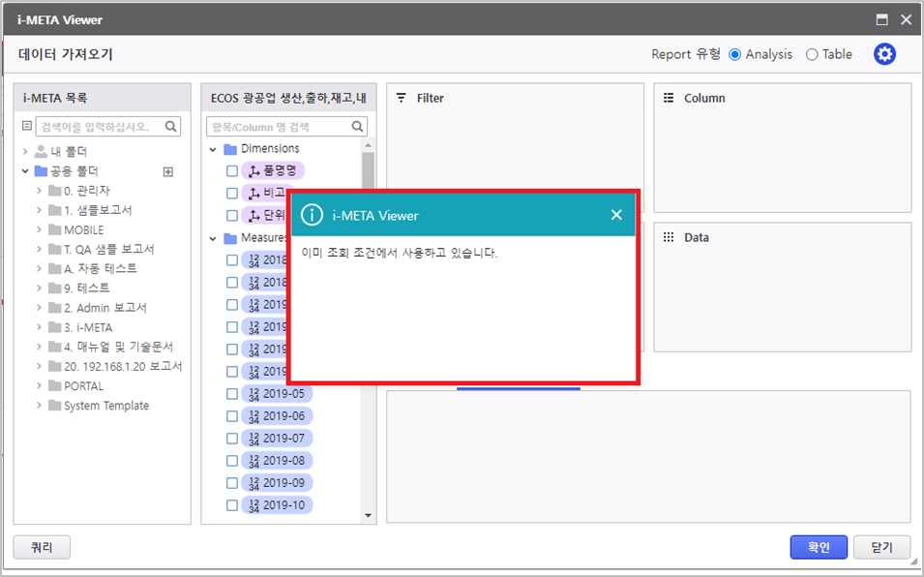Check the 품명명 dimension checkbox
The image size is (924, 577).
[x=232, y=170]
